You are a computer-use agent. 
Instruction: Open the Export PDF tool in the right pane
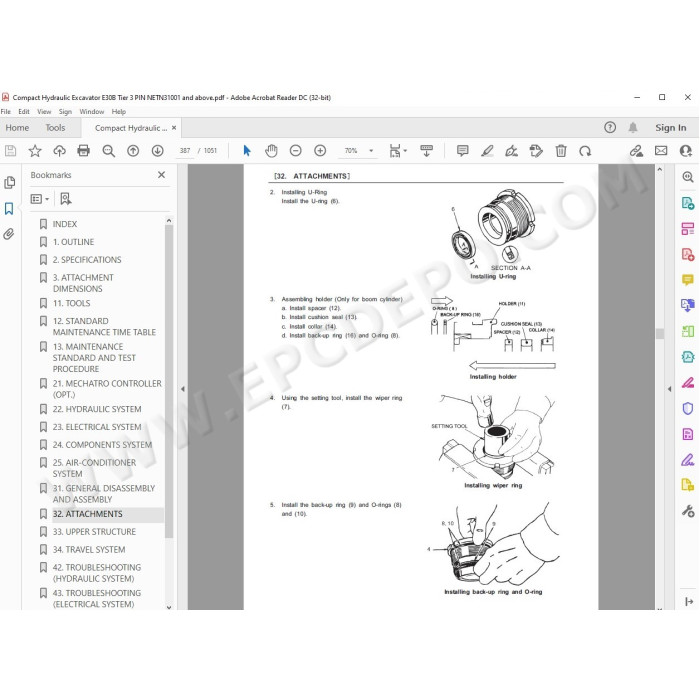(688, 203)
